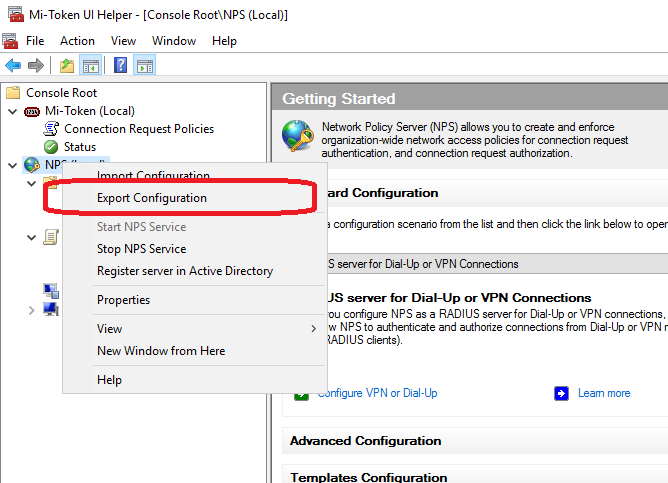
Task: Collapse the folder node below NPS
Action: click(32, 184)
